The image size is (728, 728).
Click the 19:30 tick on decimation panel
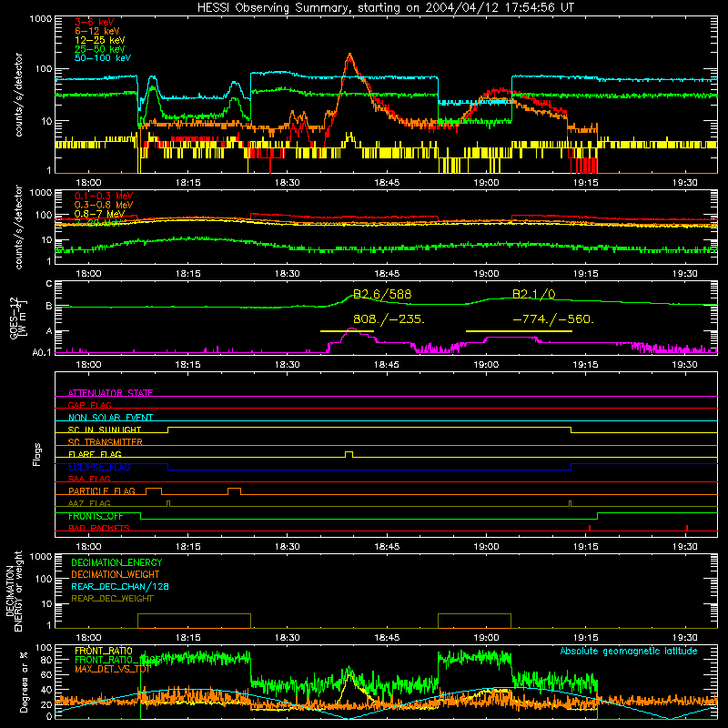(x=685, y=638)
